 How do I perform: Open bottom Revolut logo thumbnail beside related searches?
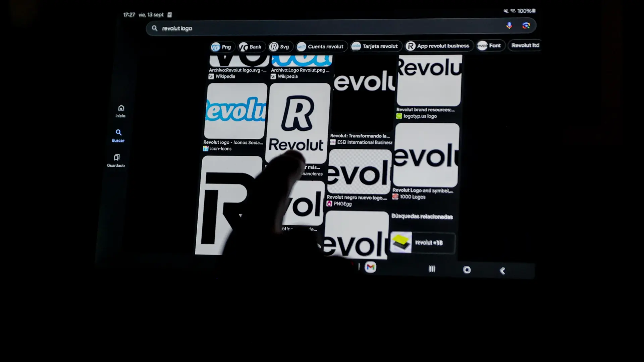(356, 235)
